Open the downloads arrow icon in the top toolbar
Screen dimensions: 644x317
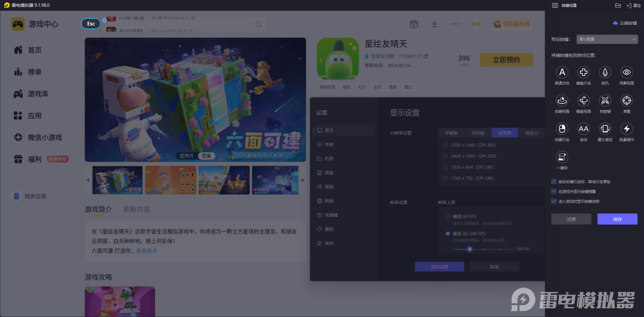434,24
